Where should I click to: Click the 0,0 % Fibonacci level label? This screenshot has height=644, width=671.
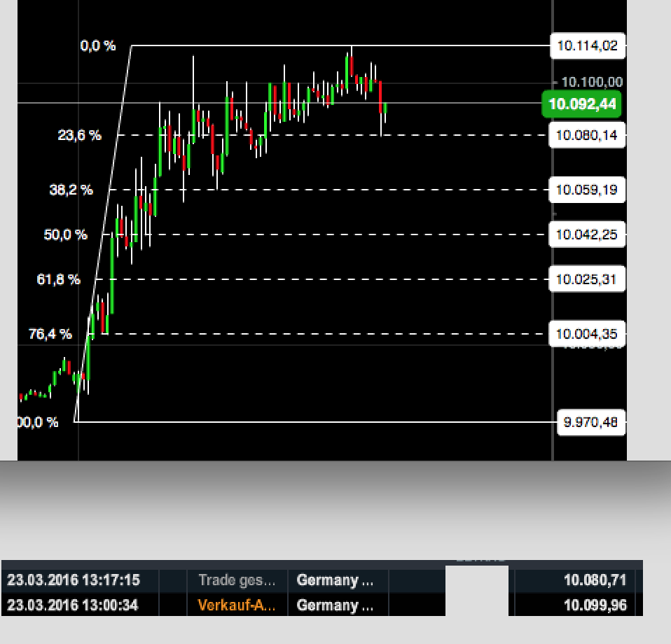tap(97, 46)
